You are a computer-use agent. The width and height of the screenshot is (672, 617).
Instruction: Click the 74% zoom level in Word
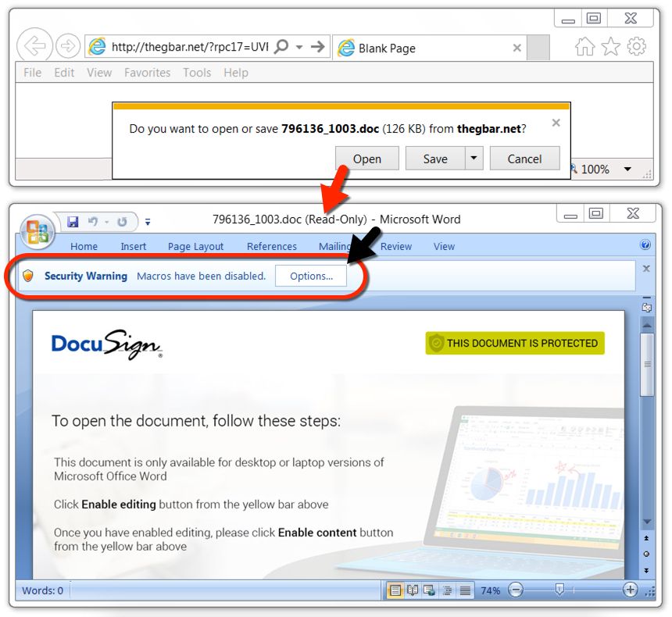coord(490,590)
